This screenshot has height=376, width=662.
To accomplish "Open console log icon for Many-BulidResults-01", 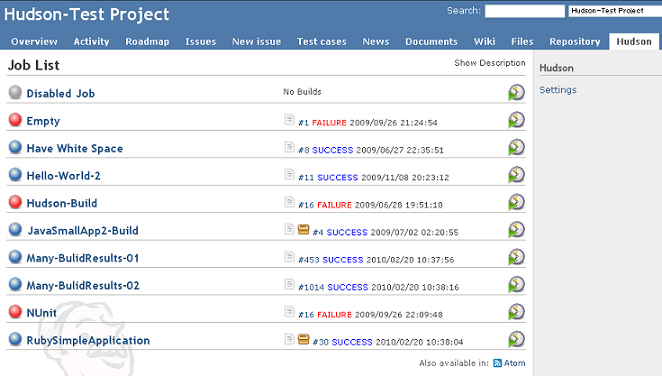I will point(289,257).
